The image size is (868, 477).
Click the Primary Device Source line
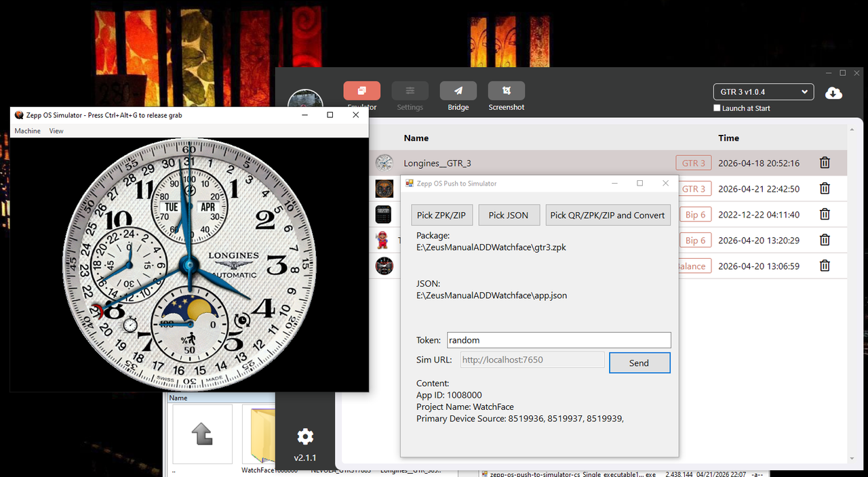pos(519,419)
